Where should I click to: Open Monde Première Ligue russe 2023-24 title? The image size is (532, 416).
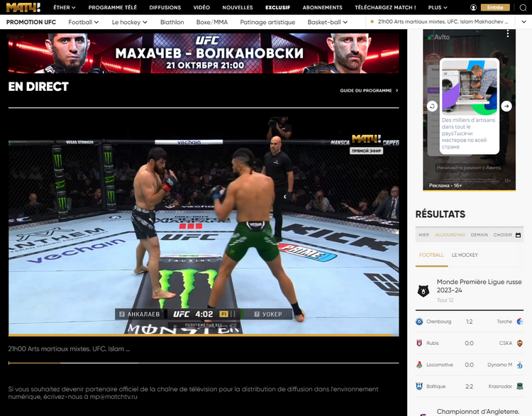coord(479,286)
